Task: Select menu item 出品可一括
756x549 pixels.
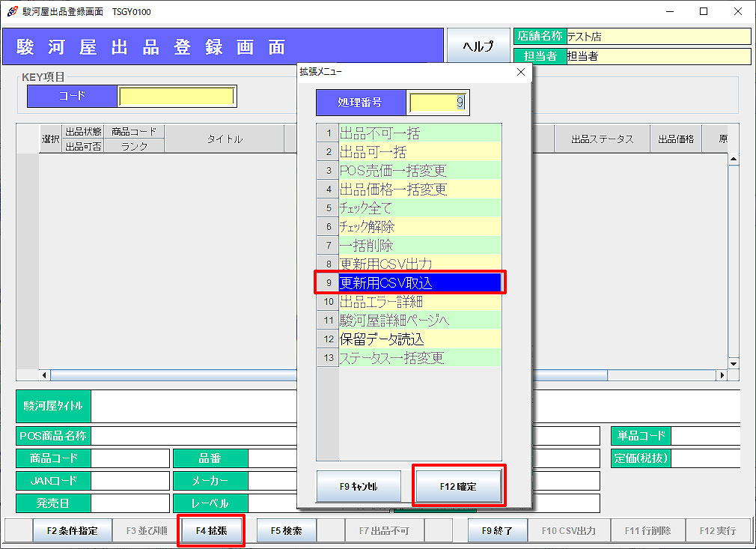Action: [419, 152]
